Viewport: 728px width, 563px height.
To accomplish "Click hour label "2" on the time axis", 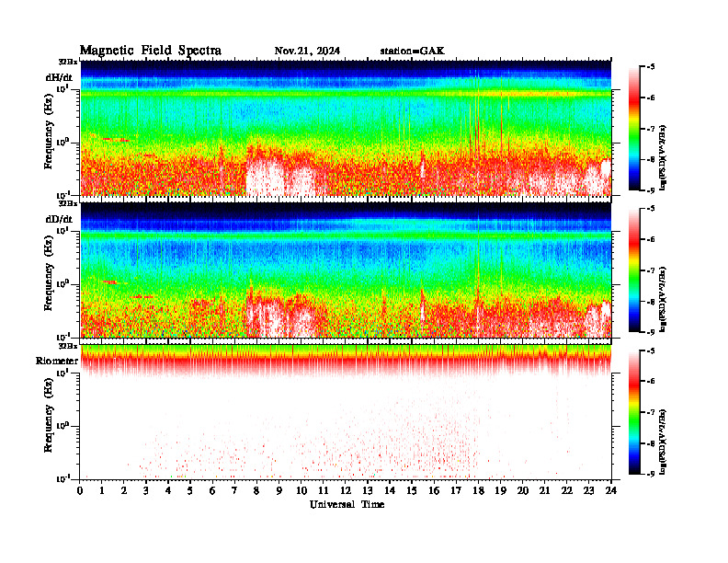I will [124, 491].
